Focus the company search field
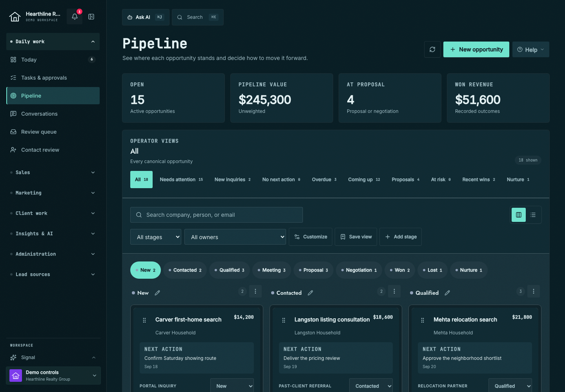The width and height of the screenshot is (565, 392). click(217, 215)
